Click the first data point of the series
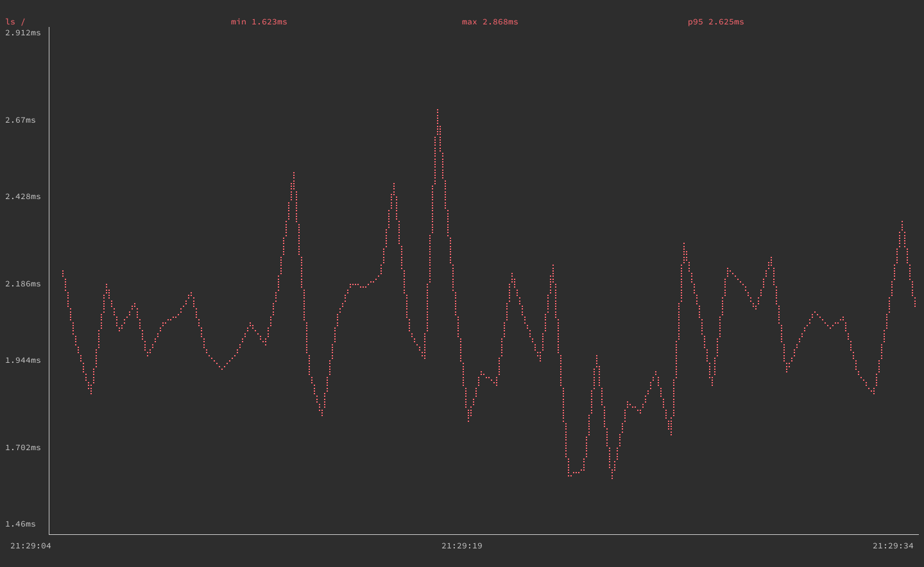This screenshot has height=567, width=924. click(62, 270)
